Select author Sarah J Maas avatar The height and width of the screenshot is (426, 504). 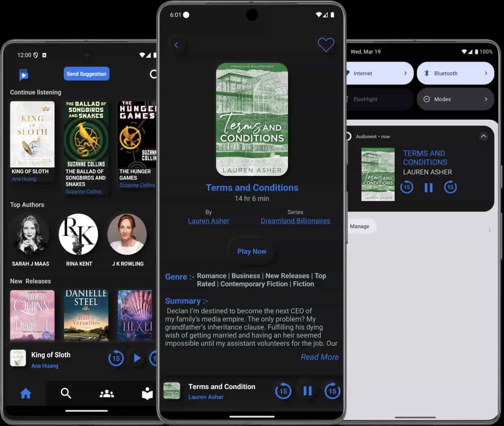31,234
